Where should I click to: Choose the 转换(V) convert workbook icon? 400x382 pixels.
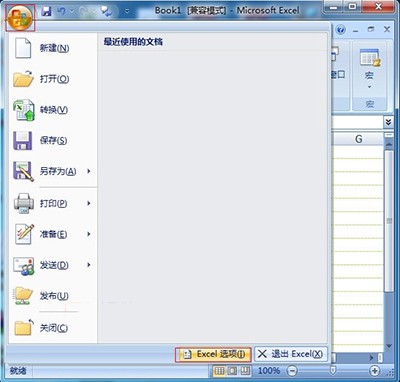pos(23,110)
